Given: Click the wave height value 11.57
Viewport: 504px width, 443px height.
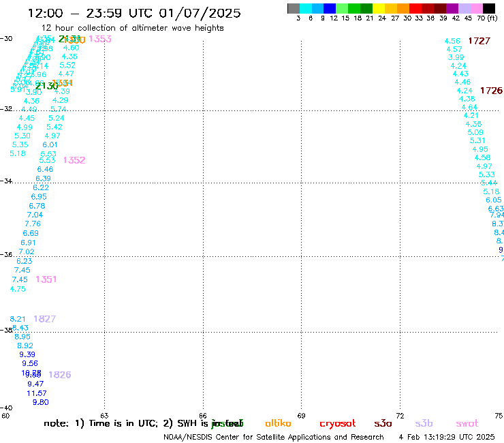Looking at the screenshot, I should point(37,393).
